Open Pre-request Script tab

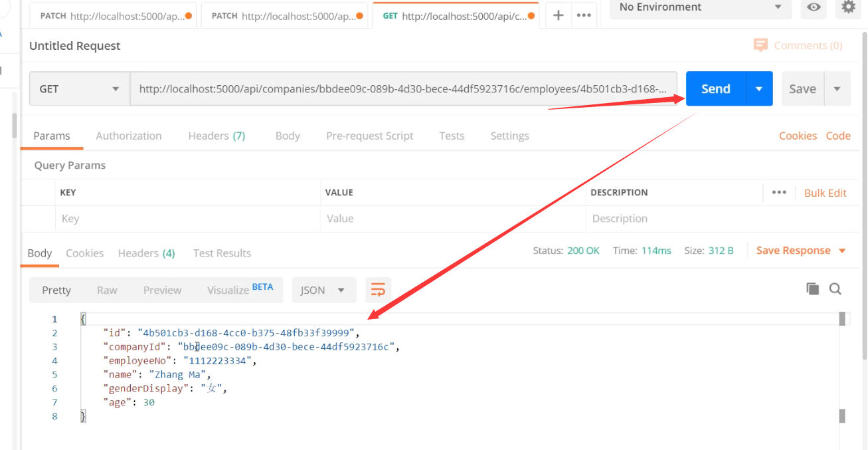pyautogui.click(x=369, y=136)
